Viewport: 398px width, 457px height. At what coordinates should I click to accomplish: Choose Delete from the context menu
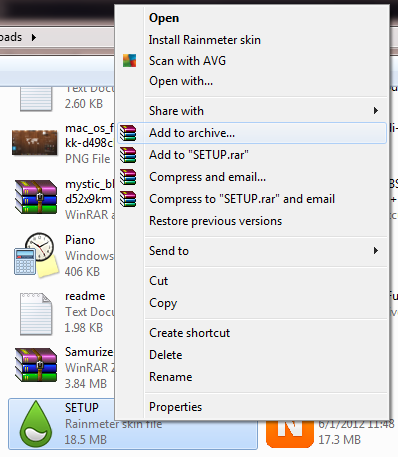[x=252, y=355]
